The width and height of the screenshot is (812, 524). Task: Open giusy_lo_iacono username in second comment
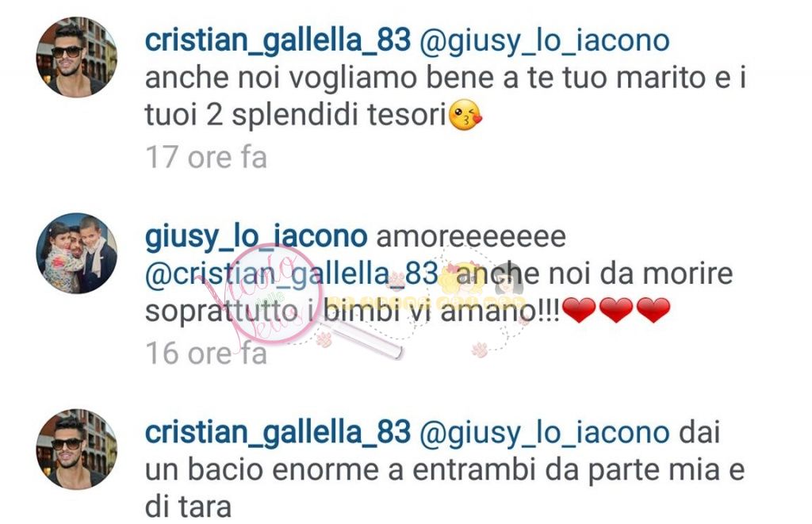coord(256,237)
